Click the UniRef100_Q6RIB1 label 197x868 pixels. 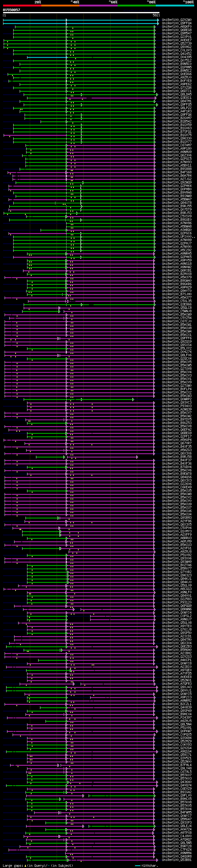coord(177,271)
